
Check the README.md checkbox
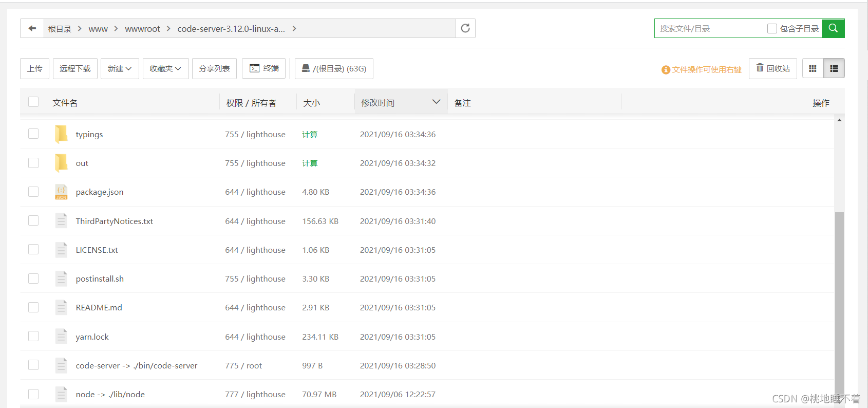coord(33,307)
